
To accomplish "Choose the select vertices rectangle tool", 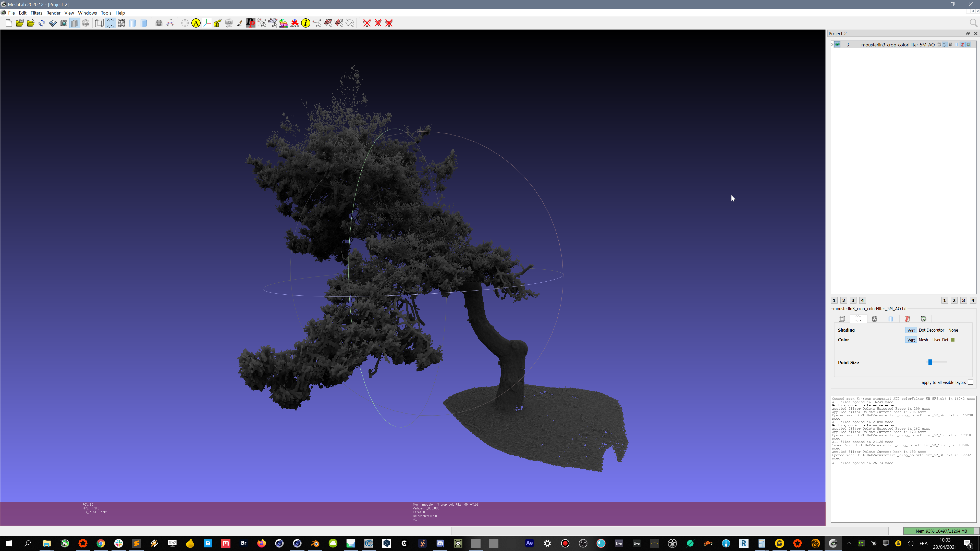I will coord(317,23).
